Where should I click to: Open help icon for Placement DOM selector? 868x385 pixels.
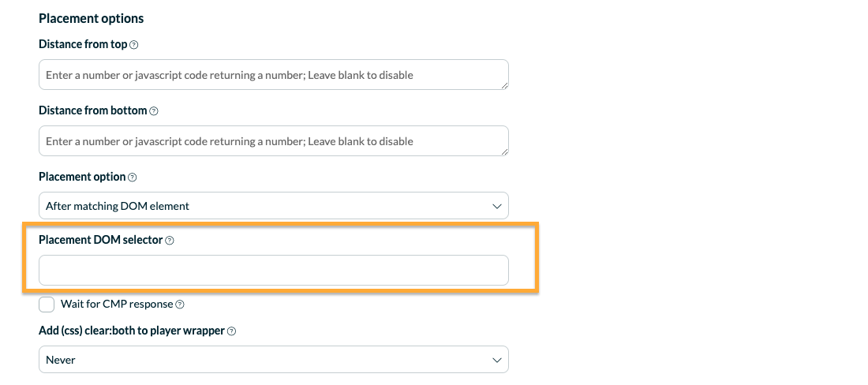[x=170, y=241]
